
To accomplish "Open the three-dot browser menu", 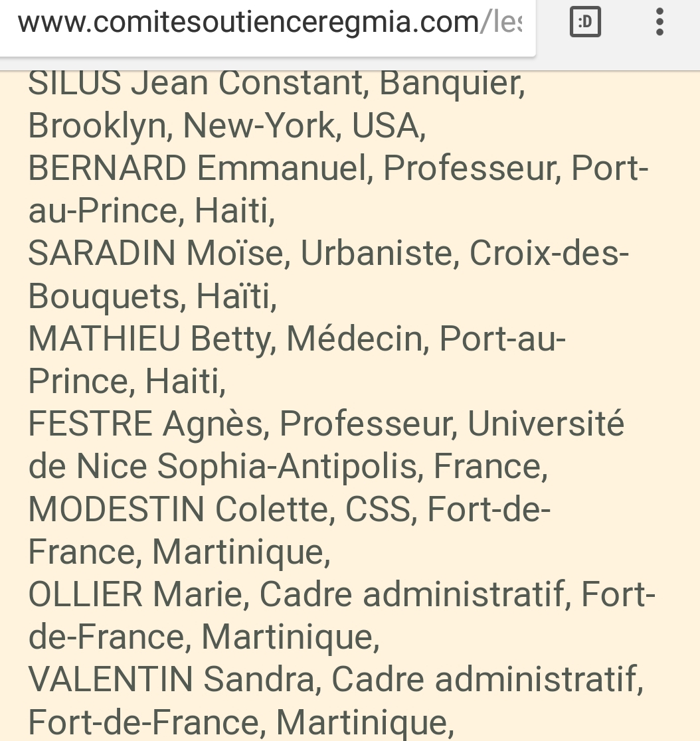I will (660, 22).
